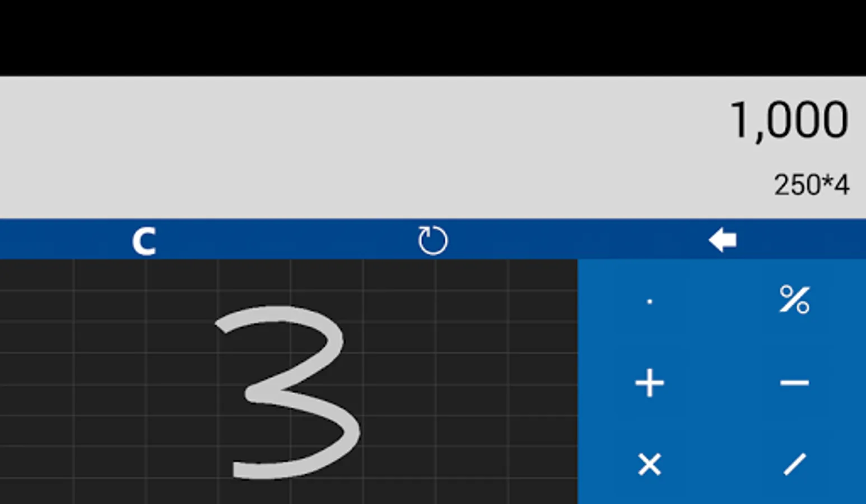The height and width of the screenshot is (504, 866).
Task: Choose the multiplication × operator
Action: (x=650, y=464)
